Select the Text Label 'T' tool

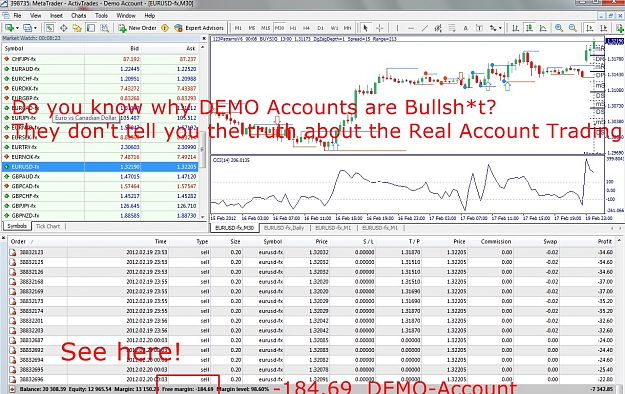tap(480, 28)
